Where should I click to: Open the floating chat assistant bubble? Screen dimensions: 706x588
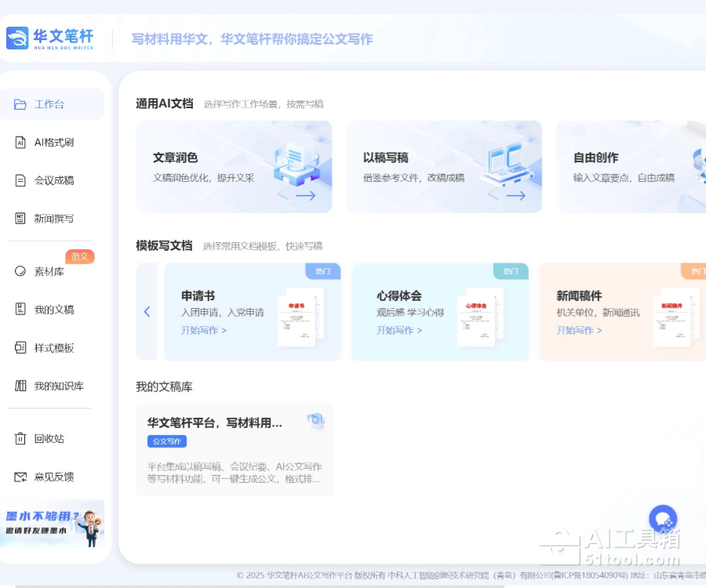click(663, 518)
